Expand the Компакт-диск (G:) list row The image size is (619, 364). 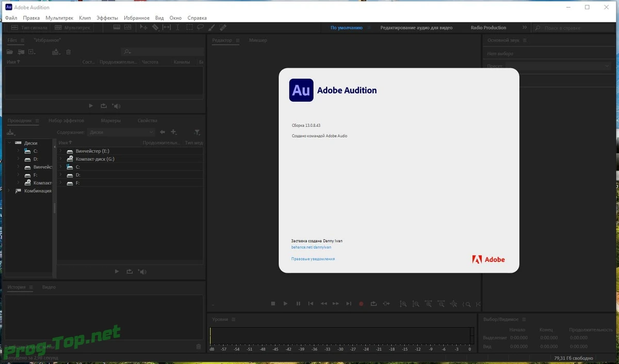tap(60, 159)
